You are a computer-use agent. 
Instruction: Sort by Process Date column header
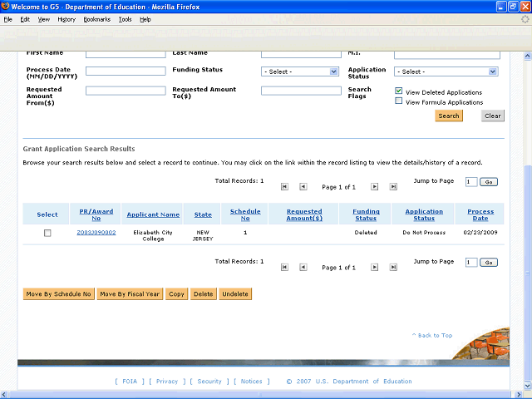tap(480, 214)
